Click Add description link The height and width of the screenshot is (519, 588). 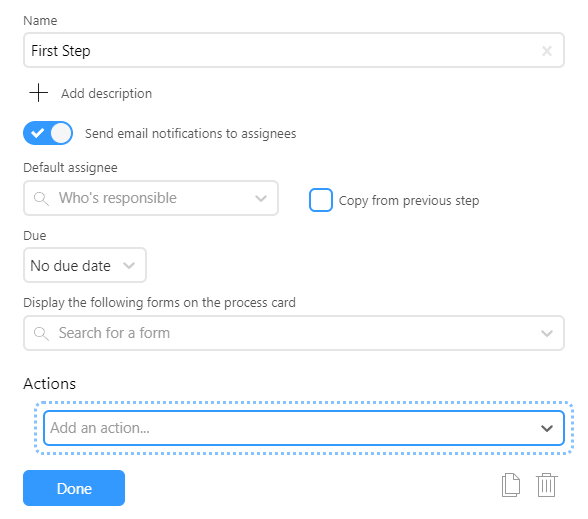click(106, 93)
